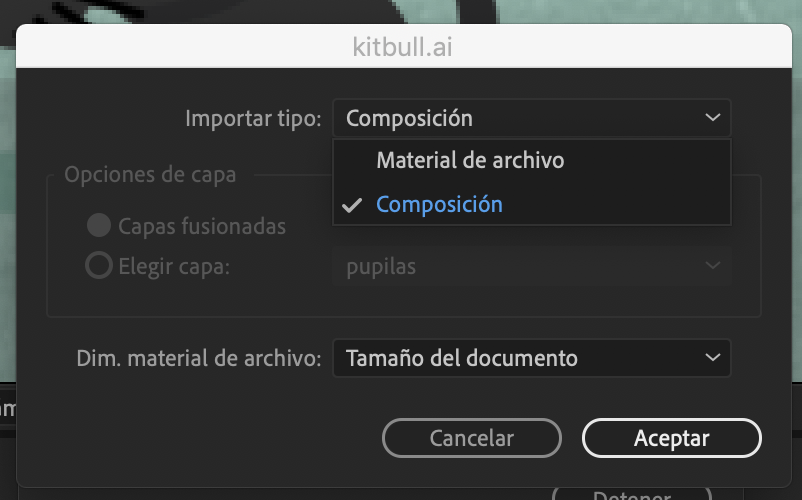Click the Capas fusionadas label text
The image size is (802, 500).
tap(202, 226)
